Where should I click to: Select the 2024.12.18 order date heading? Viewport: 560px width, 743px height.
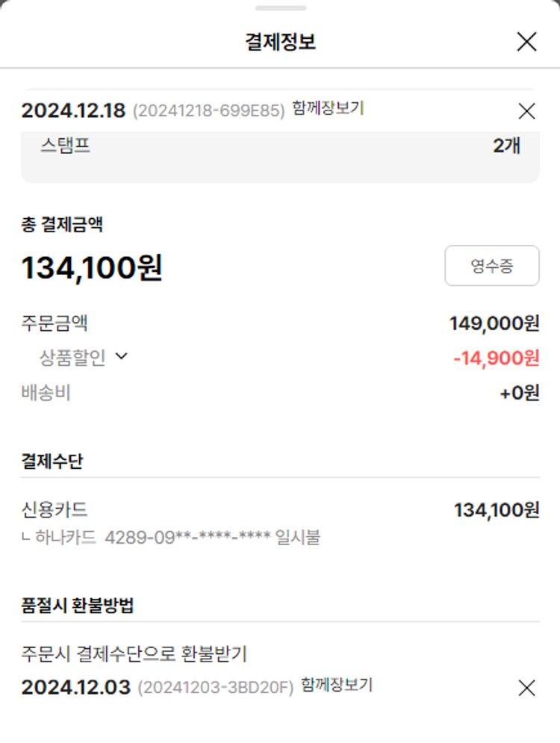pyautogui.click(x=73, y=111)
